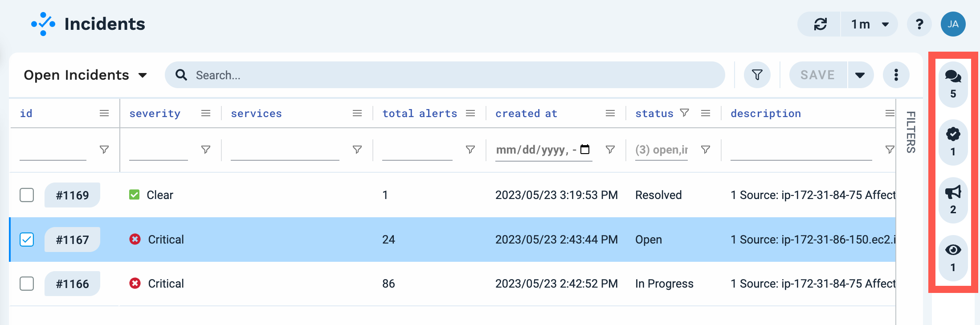980x325 pixels.
Task: Open the megaphone announcements panel showing 2
Action: point(953,200)
